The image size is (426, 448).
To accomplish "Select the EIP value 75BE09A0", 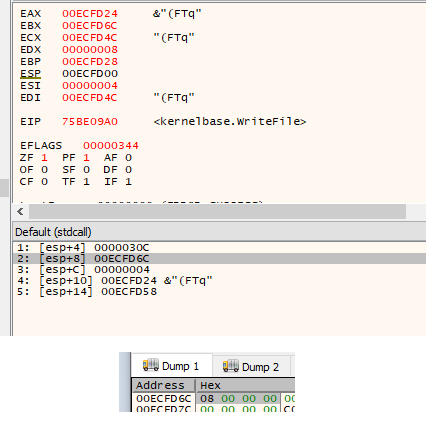I will point(90,122).
